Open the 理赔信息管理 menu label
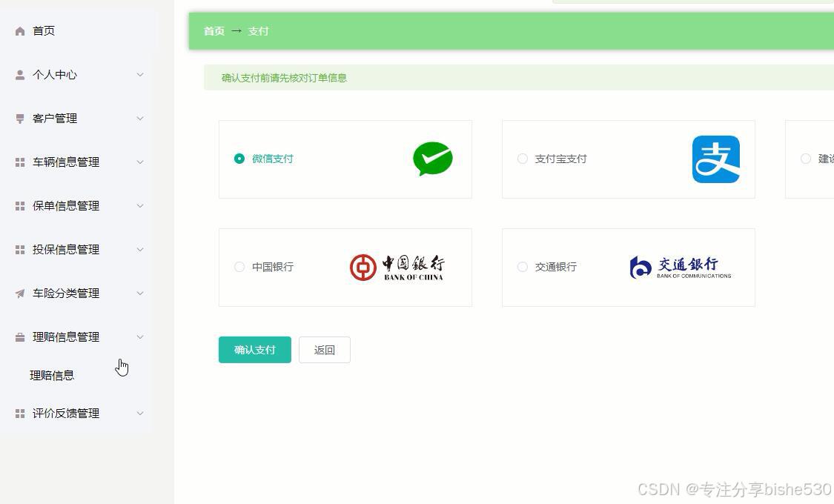 tap(66, 337)
